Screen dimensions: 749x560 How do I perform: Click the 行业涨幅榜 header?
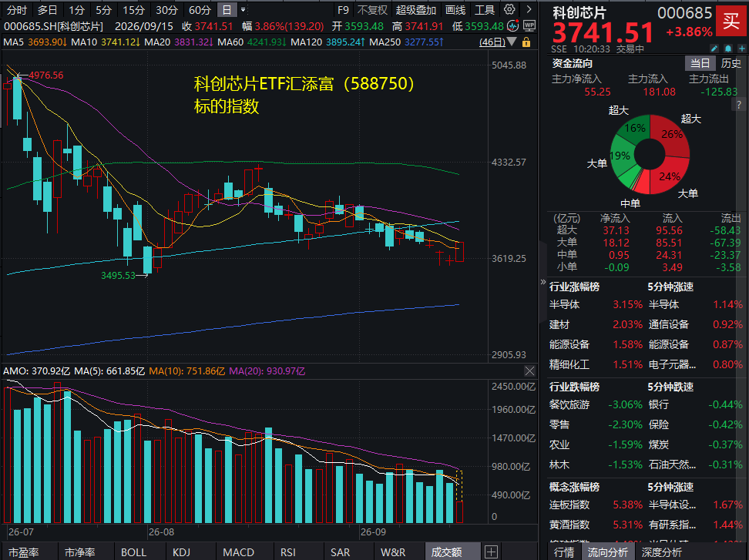(574, 287)
